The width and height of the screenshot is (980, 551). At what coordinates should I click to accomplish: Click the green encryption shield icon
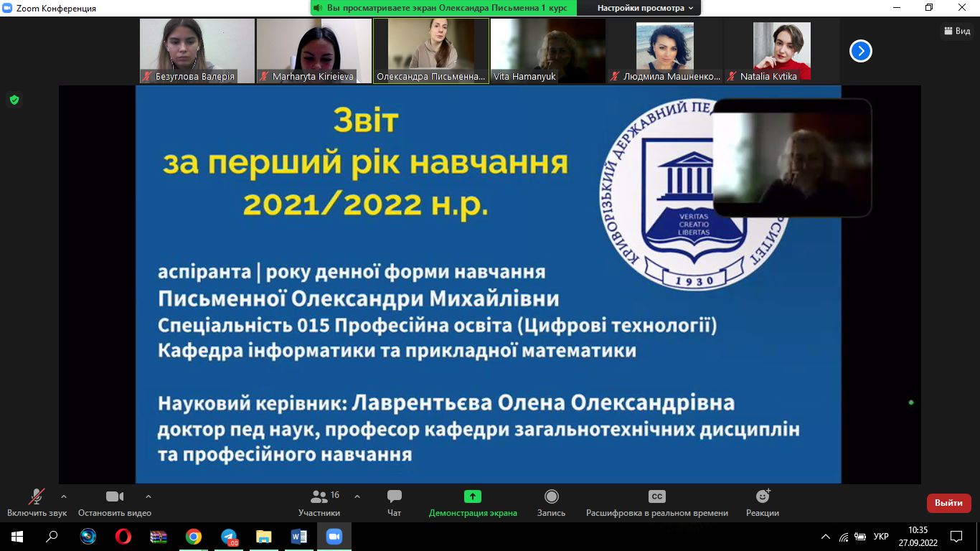tap(14, 100)
